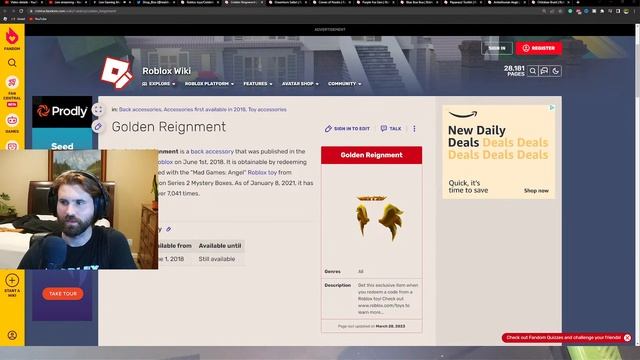Click the Take Tour button
The image size is (640, 360).
coord(63,293)
